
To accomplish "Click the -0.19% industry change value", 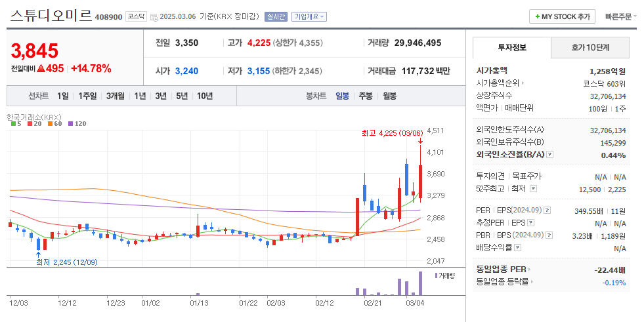I will point(614,283).
